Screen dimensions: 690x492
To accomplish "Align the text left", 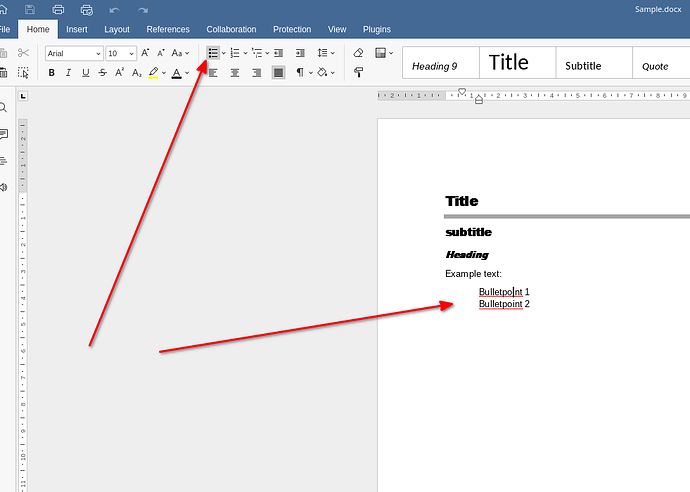I will pos(213,73).
